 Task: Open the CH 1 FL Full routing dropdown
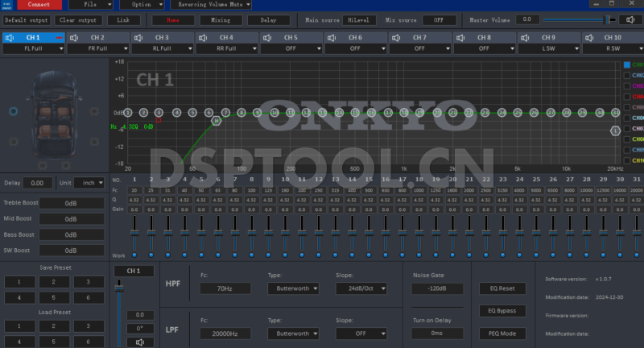point(33,48)
